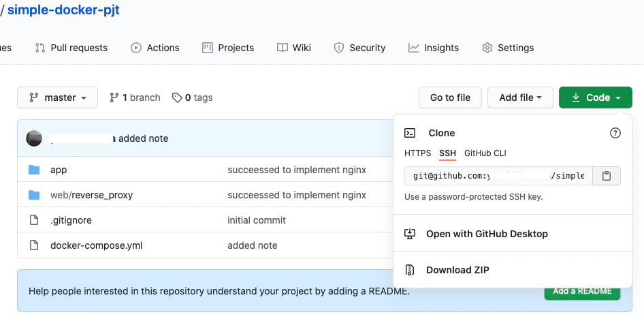
Task: Expand the Add file dropdown
Action: 520,97
